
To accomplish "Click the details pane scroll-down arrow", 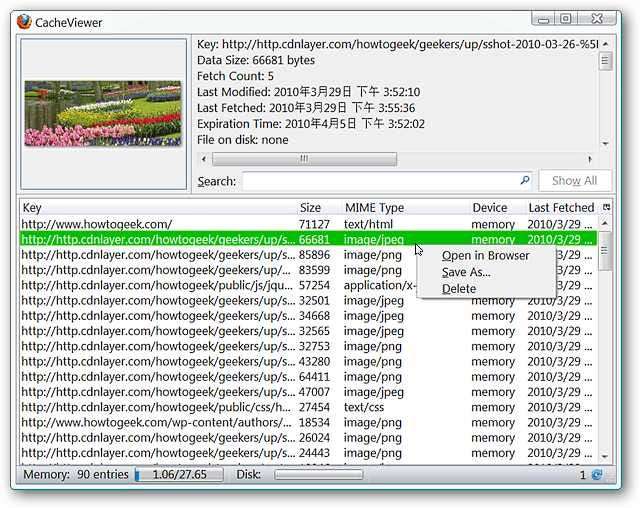I will (x=605, y=143).
